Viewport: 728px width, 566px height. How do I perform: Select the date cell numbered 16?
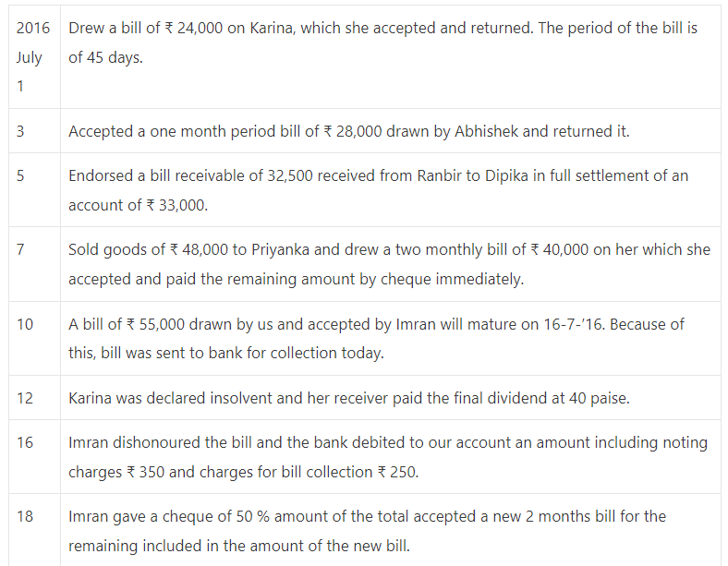point(34,456)
